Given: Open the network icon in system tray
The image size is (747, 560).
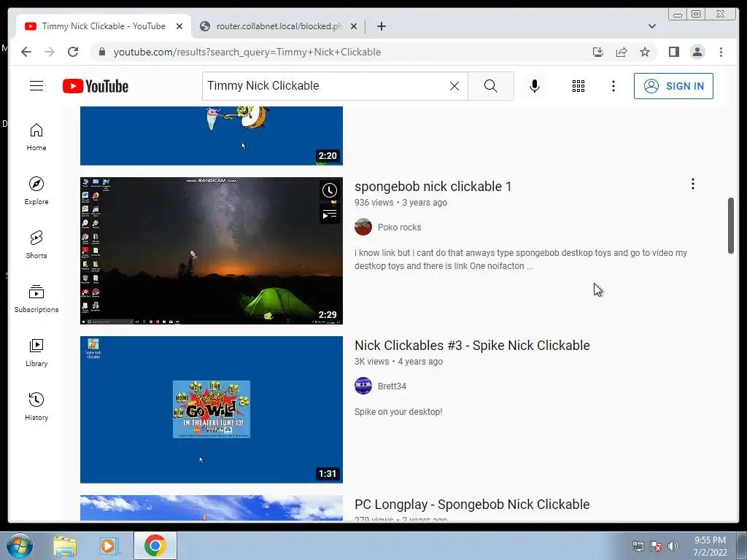Looking at the screenshot, I should [638, 546].
